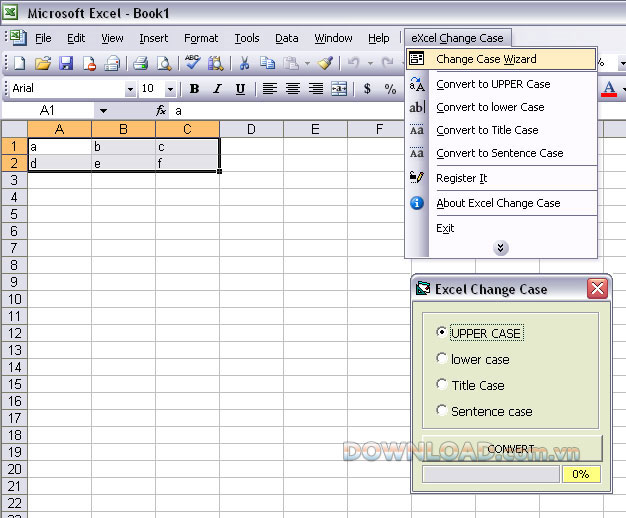Screen dimensions: 626x518
Task: Click the New workbook icon
Action: click(x=19, y=63)
